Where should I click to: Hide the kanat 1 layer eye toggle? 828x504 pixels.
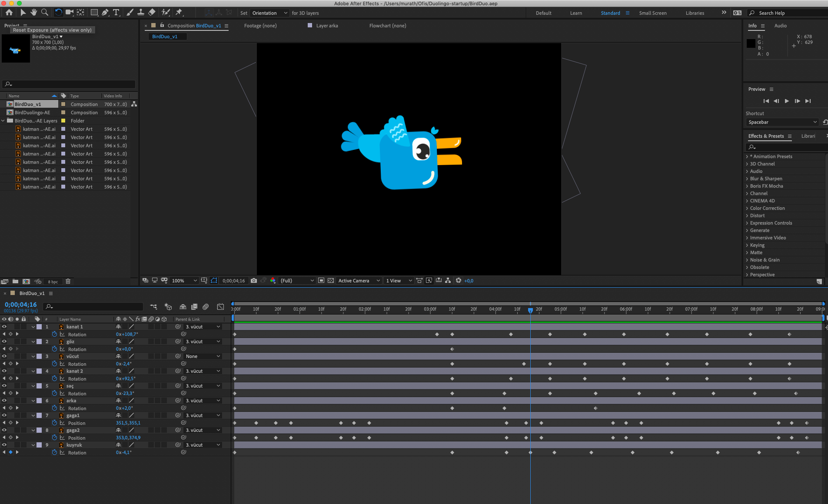coord(4,327)
